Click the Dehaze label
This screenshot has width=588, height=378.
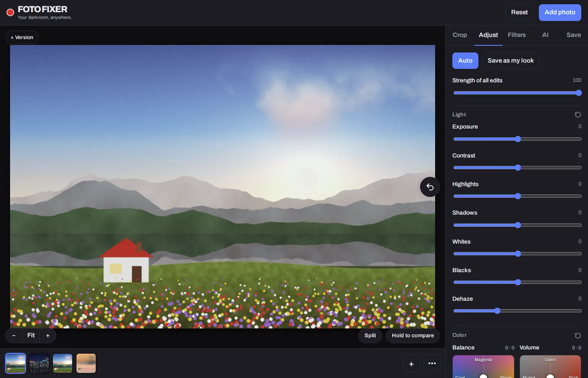click(x=462, y=299)
